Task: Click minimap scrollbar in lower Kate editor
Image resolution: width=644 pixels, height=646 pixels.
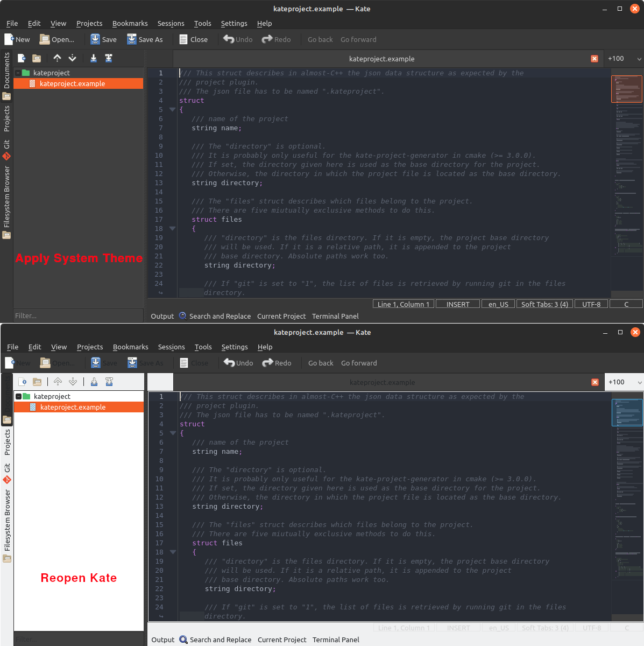Action: tap(627, 506)
